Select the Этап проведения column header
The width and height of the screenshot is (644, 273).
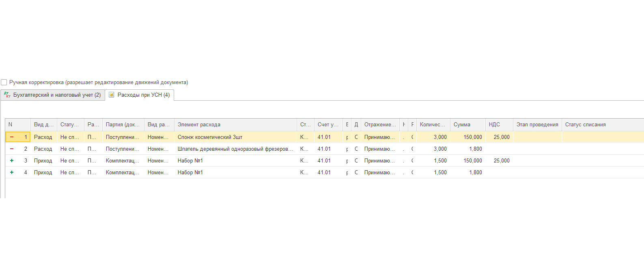click(537, 125)
